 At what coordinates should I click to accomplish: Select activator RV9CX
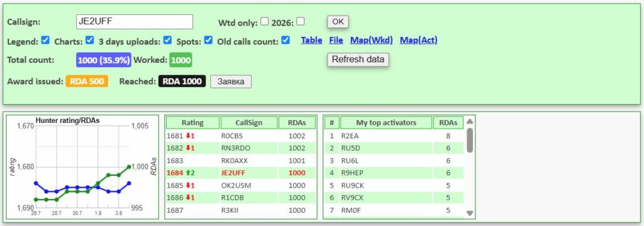pyautogui.click(x=352, y=198)
